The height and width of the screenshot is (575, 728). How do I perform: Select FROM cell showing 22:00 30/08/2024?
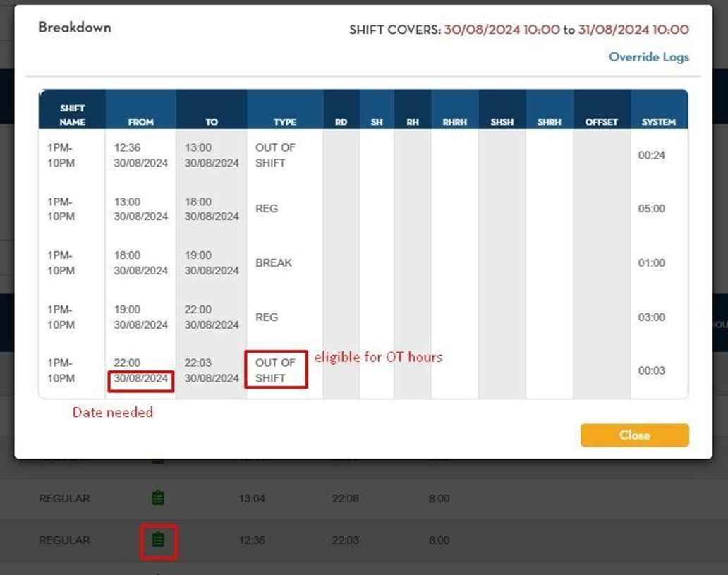(140, 370)
